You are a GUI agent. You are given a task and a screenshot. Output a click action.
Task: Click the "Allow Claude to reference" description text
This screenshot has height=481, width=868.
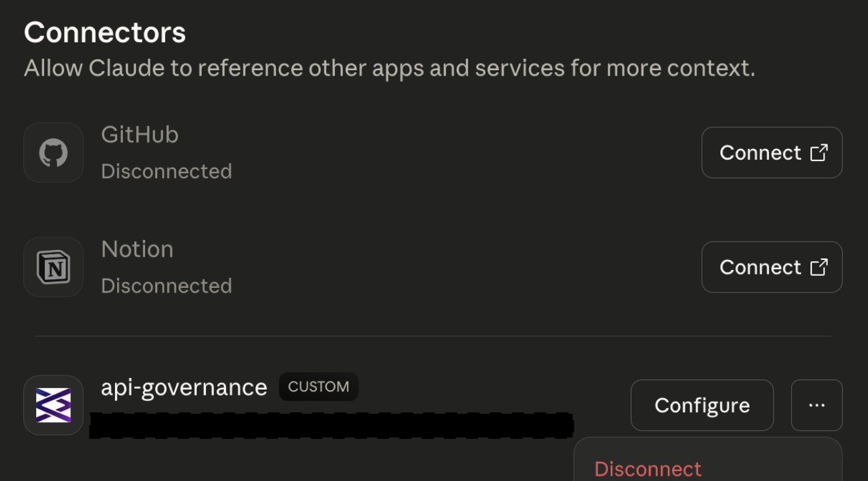(x=389, y=68)
